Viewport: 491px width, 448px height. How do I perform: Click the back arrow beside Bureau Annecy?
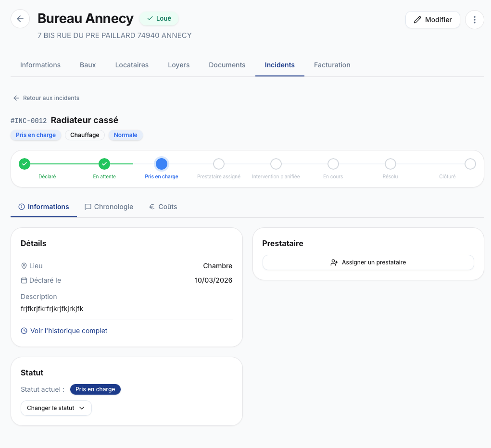20,19
